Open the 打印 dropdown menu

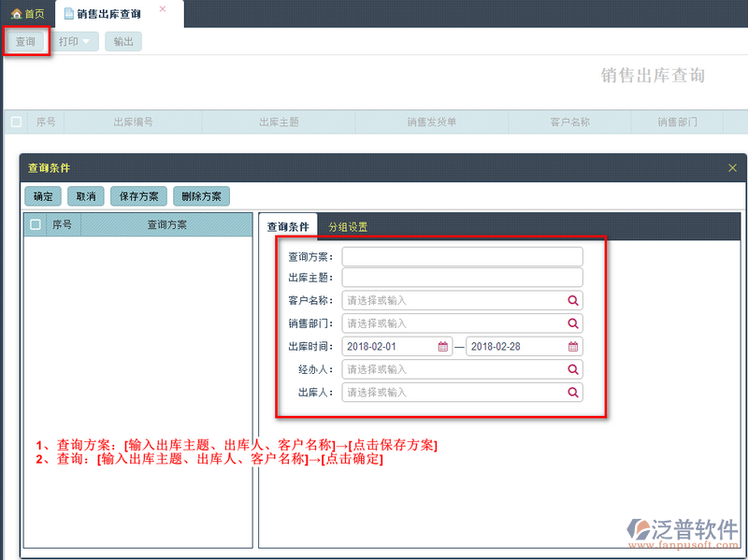(75, 41)
